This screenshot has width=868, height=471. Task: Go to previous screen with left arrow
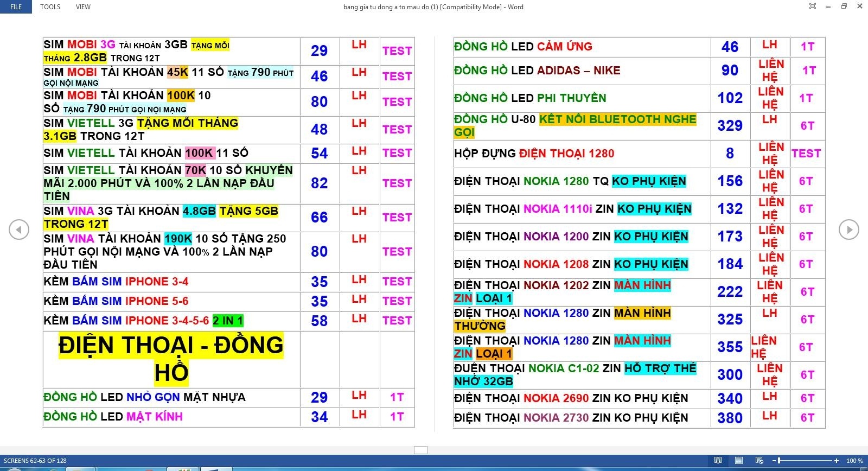point(19,230)
